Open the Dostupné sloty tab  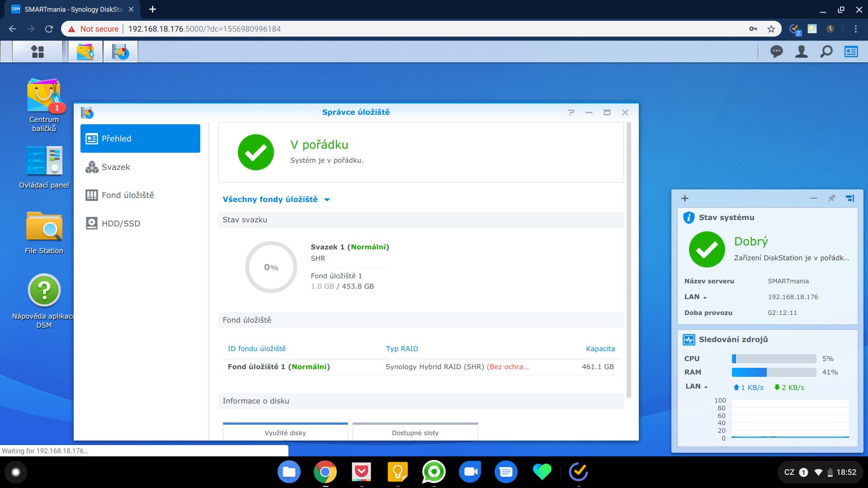pos(415,432)
